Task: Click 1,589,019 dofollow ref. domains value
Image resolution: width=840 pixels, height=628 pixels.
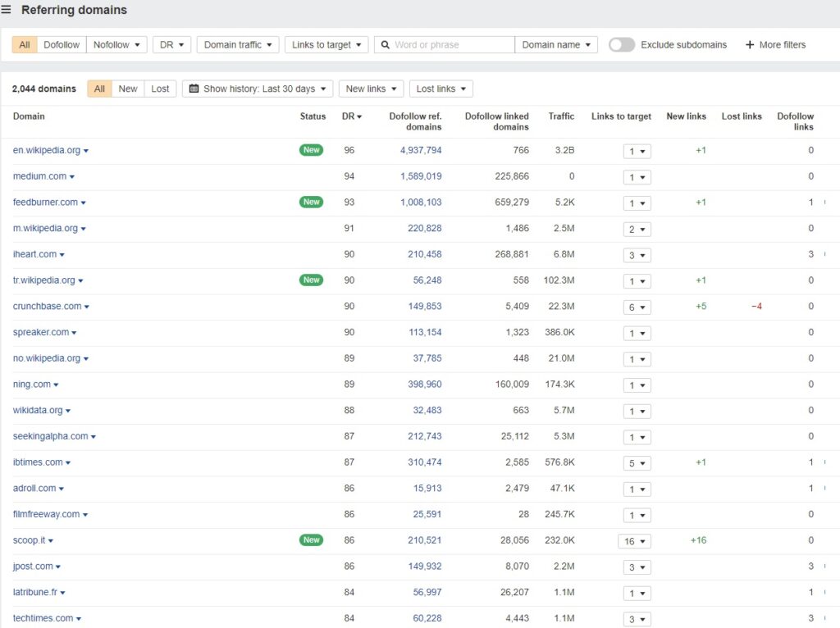Action: click(421, 176)
